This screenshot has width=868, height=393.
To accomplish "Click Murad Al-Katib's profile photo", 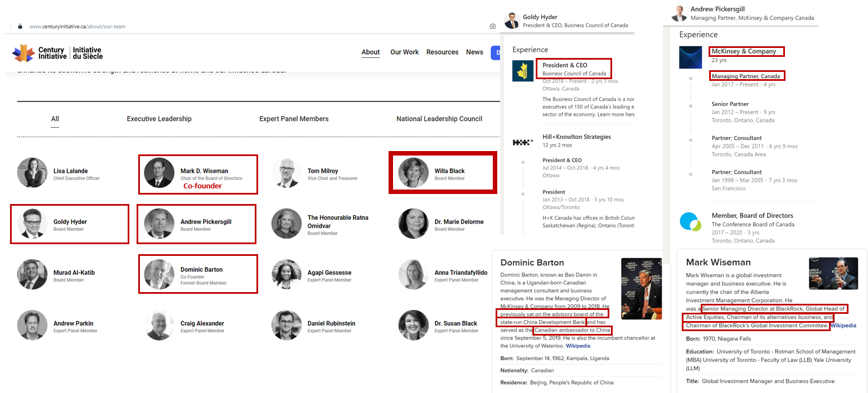I will [32, 274].
